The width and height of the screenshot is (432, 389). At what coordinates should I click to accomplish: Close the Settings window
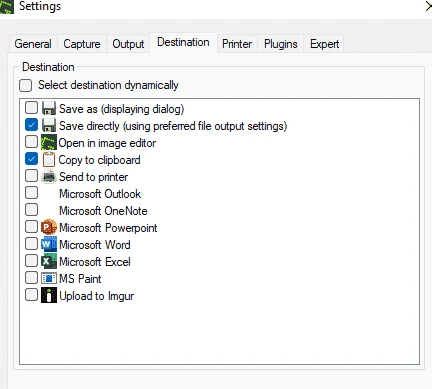pyautogui.click(x=428, y=6)
